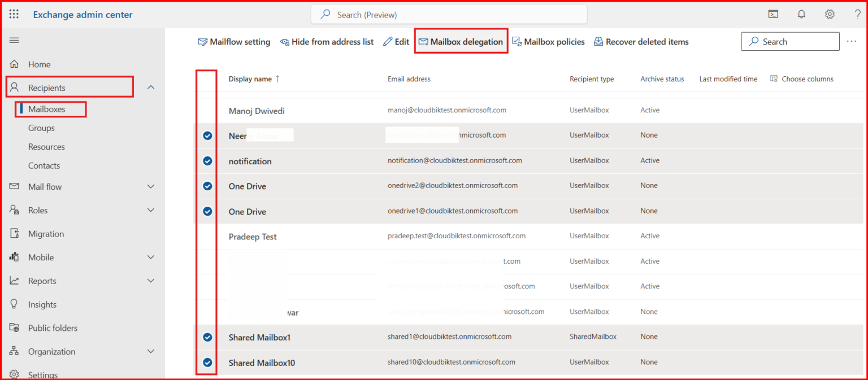The width and height of the screenshot is (868, 380).
Task: Check the Pradeep Test mailbox row
Action: tap(207, 237)
